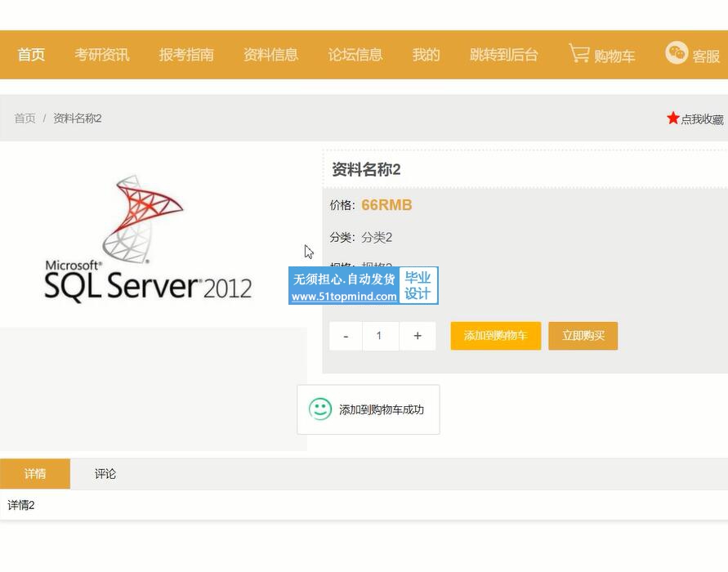
Task: Open the shopping cart icon
Action: (579, 53)
